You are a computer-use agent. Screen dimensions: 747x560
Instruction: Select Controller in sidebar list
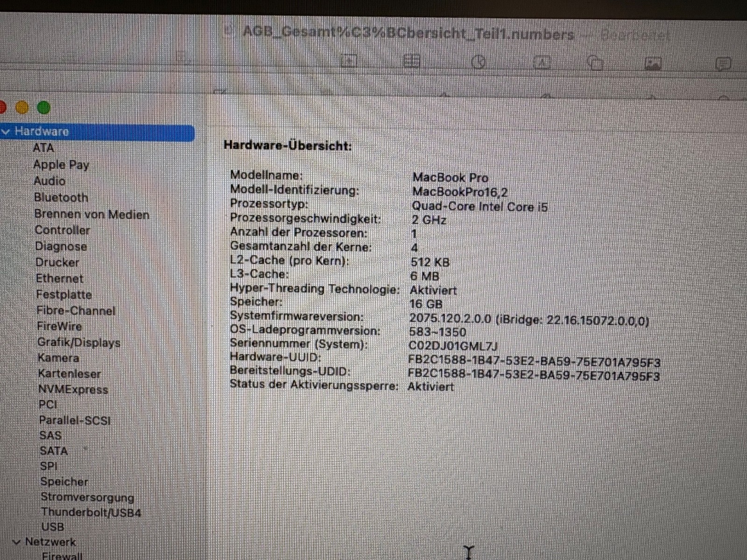pyautogui.click(x=62, y=230)
